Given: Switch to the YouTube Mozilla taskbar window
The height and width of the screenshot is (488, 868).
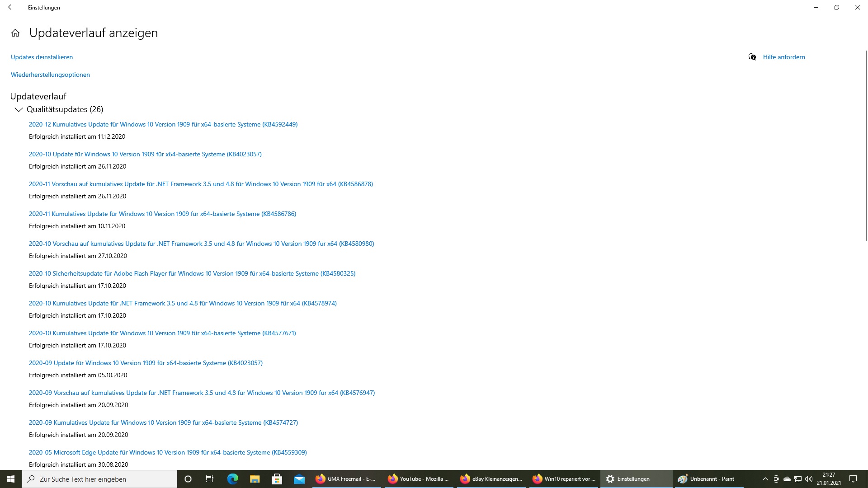Looking at the screenshot, I should (x=419, y=479).
